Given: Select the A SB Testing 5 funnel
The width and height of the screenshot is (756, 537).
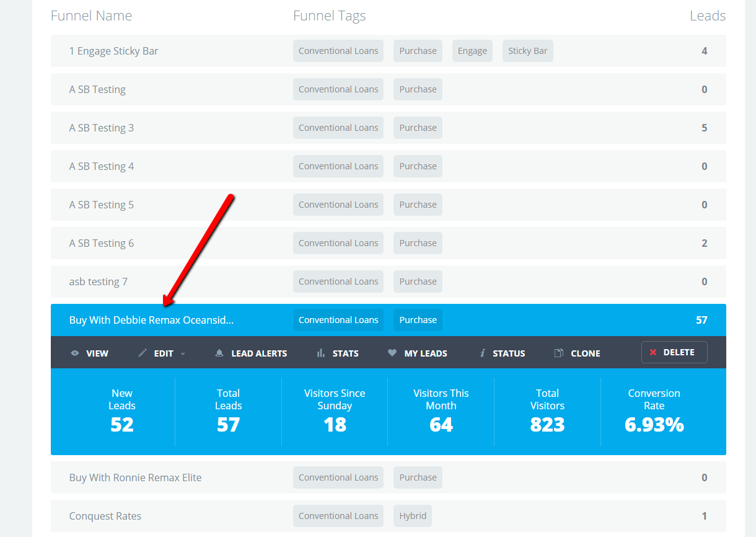Looking at the screenshot, I should tap(389, 205).
